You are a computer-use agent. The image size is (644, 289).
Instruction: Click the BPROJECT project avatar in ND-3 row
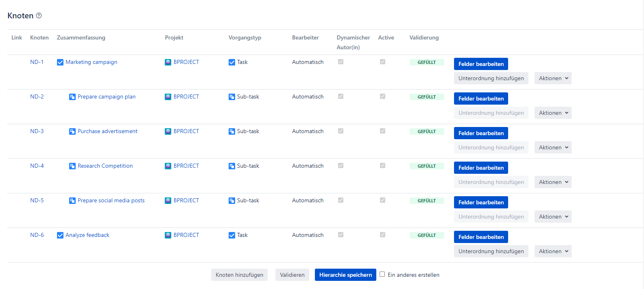pos(168,131)
